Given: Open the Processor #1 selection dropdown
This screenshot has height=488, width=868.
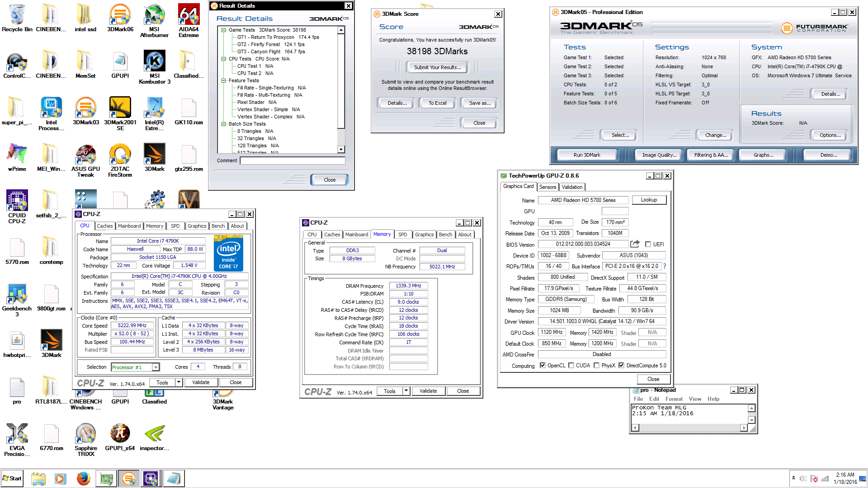Looking at the screenshot, I should 156,367.
